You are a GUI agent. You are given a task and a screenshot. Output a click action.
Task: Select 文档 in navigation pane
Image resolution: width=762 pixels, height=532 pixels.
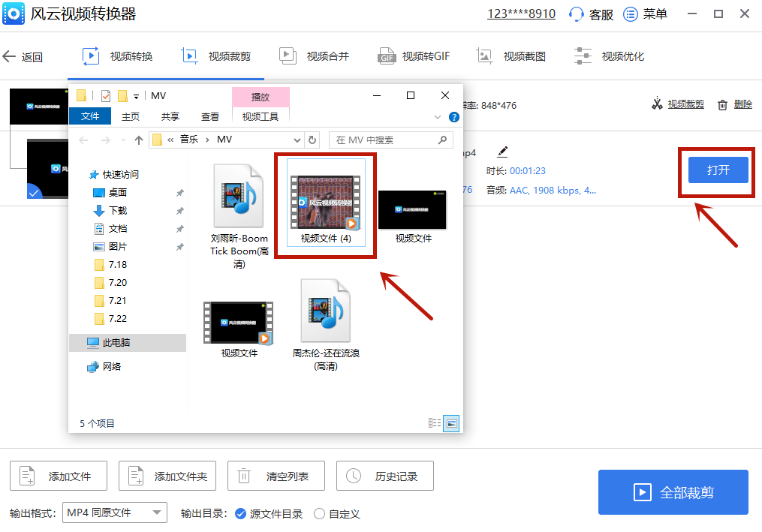click(110, 228)
